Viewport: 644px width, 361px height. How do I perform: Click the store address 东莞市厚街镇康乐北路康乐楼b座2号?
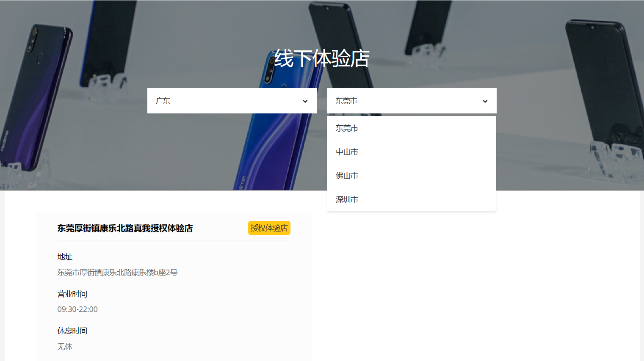click(x=117, y=273)
